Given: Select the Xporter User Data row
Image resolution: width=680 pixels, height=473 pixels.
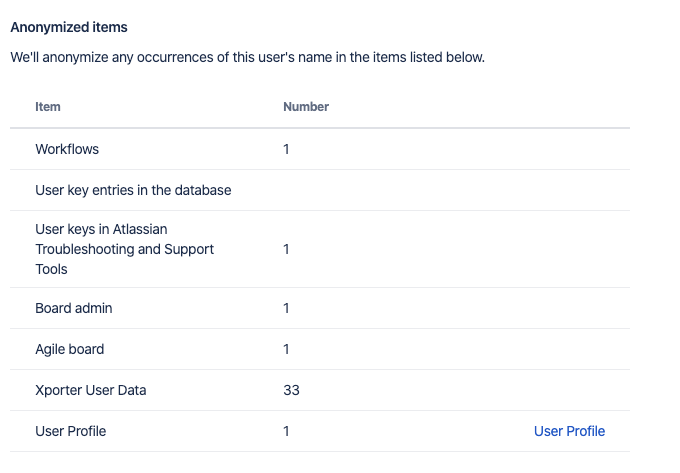Looking at the screenshot, I should pos(90,390).
